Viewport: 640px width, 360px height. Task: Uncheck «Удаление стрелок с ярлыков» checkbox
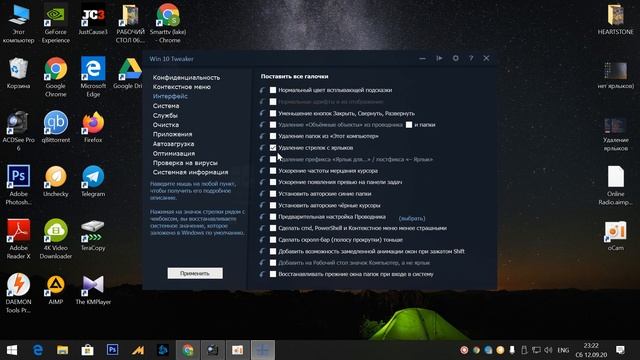coord(273,148)
